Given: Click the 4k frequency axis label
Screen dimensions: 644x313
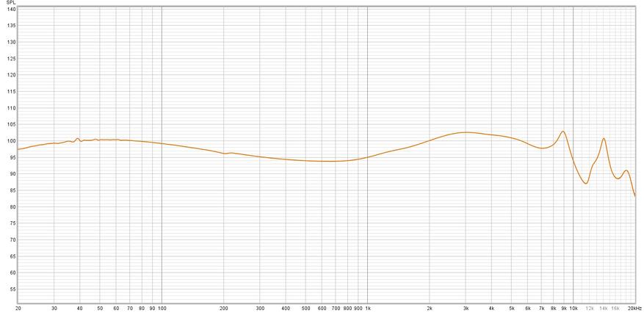Looking at the screenshot, I should 491,308.
